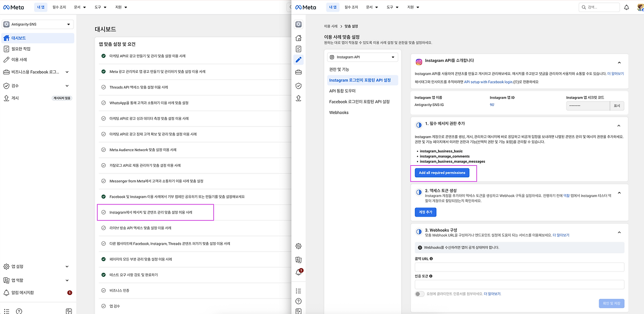Select the pencil use-case icon in right sidebar
This screenshot has height=314, width=644.
tap(298, 60)
